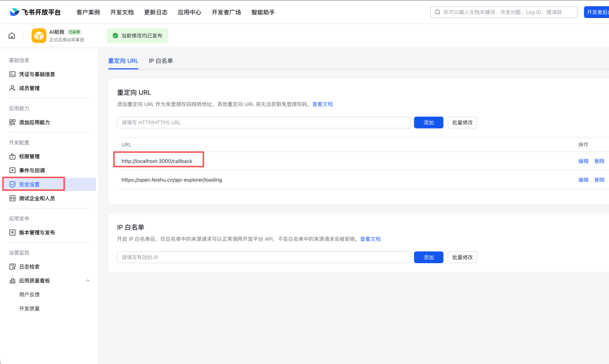609x364 pixels.
Task: Click 批量修改 in the IP 白名单 section
Action: point(462,257)
